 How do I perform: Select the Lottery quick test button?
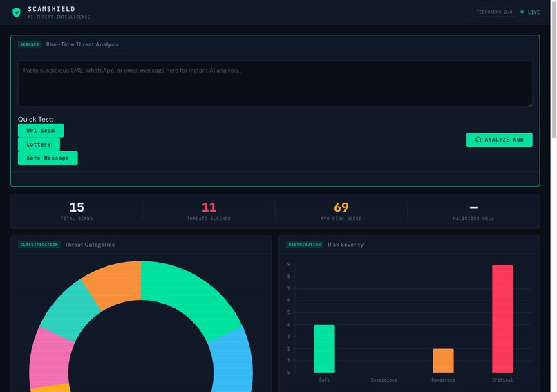(39, 144)
